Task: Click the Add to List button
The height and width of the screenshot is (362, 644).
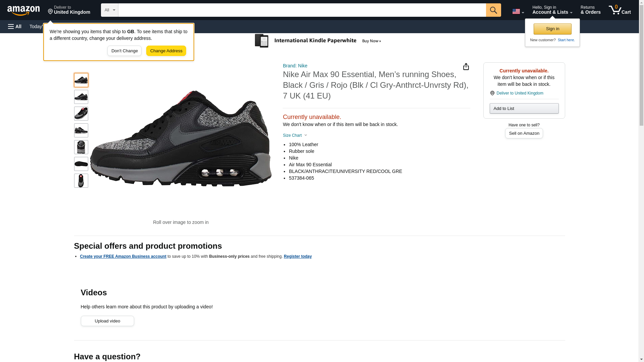Action: coord(524,109)
